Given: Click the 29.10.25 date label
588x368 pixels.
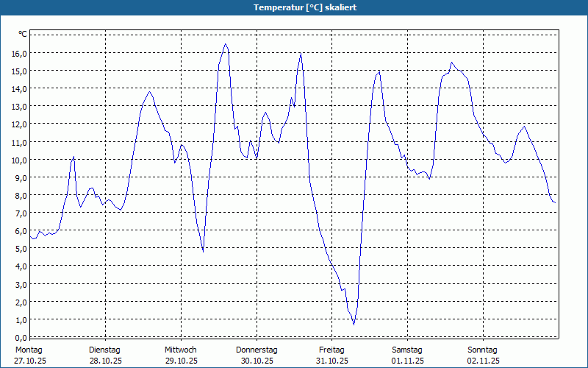Looking at the screenshot, I should point(182,361).
